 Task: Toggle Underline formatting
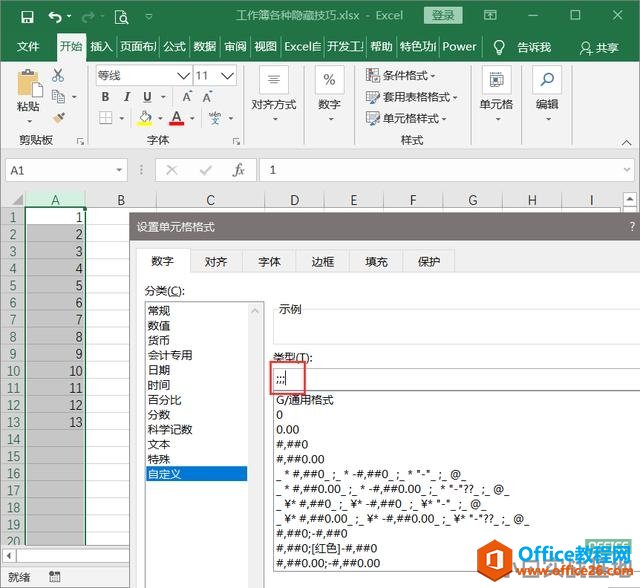tap(147, 97)
